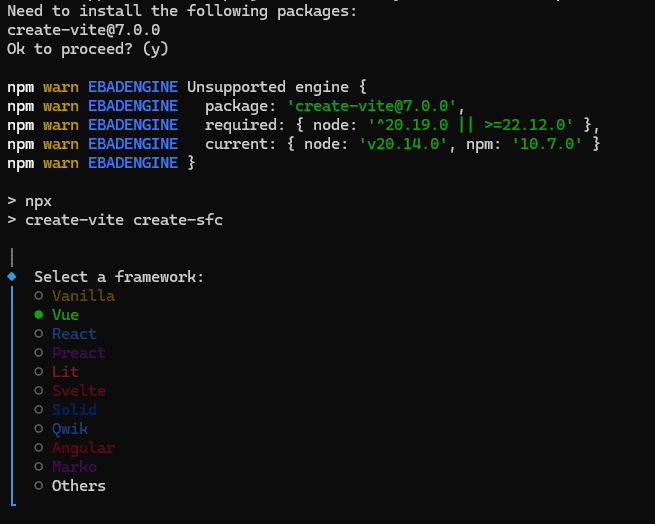Select the Marko framework option
The image size is (655, 524).
[74, 467]
